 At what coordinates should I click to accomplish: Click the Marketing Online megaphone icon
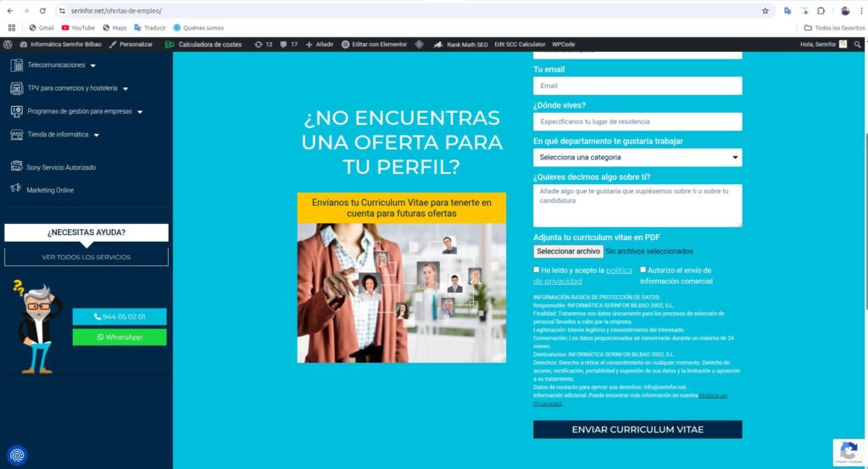tap(15, 188)
